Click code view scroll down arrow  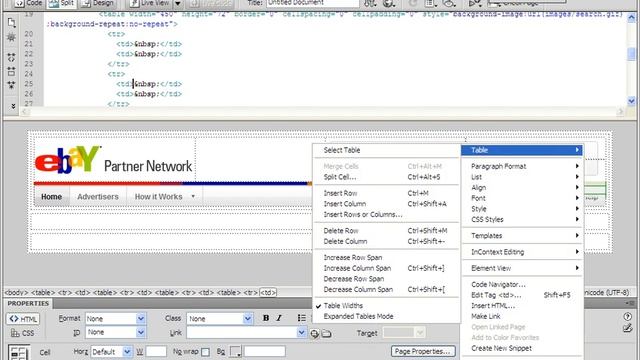click(x=631, y=100)
